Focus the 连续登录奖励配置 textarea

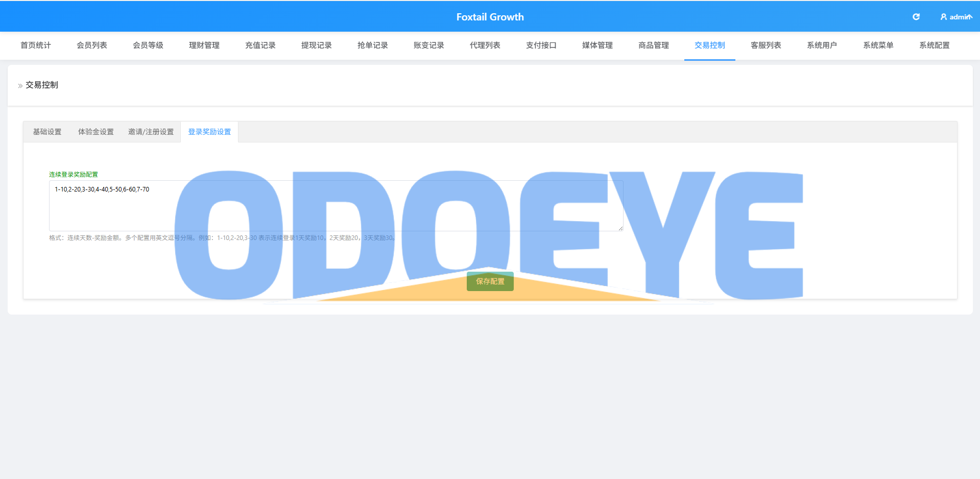coord(336,206)
